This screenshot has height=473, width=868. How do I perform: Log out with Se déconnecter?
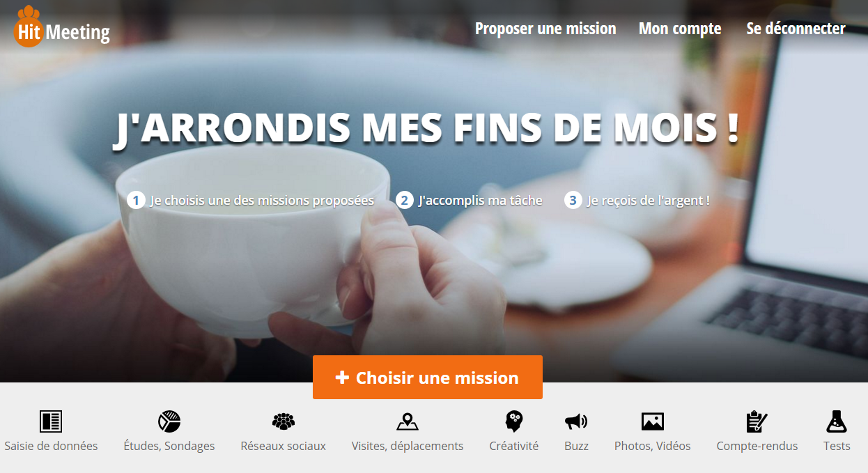tap(796, 29)
